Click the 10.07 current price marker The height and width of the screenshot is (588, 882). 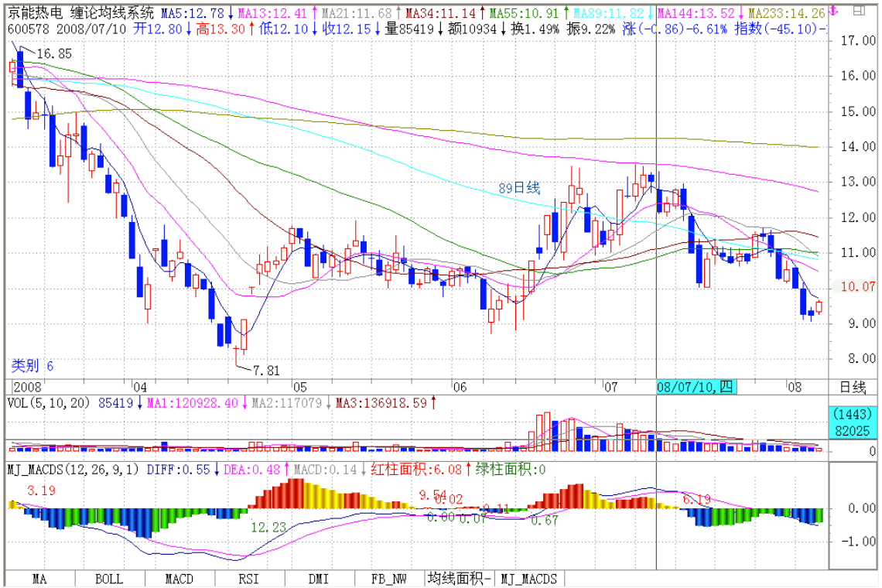tap(858, 287)
